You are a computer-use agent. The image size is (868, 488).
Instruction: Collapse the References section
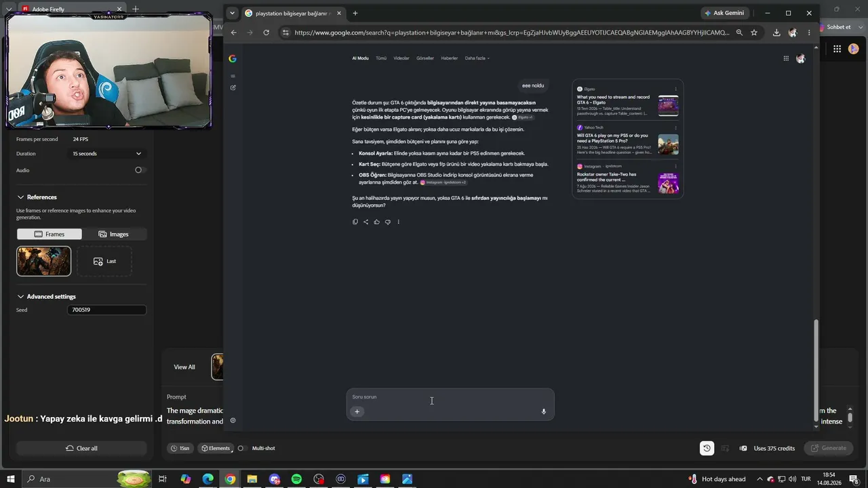20,197
